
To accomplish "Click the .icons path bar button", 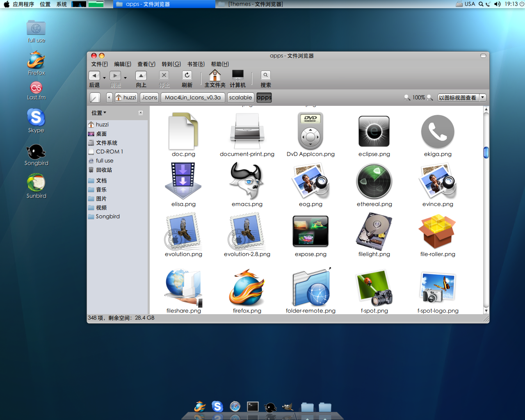I will tap(149, 98).
